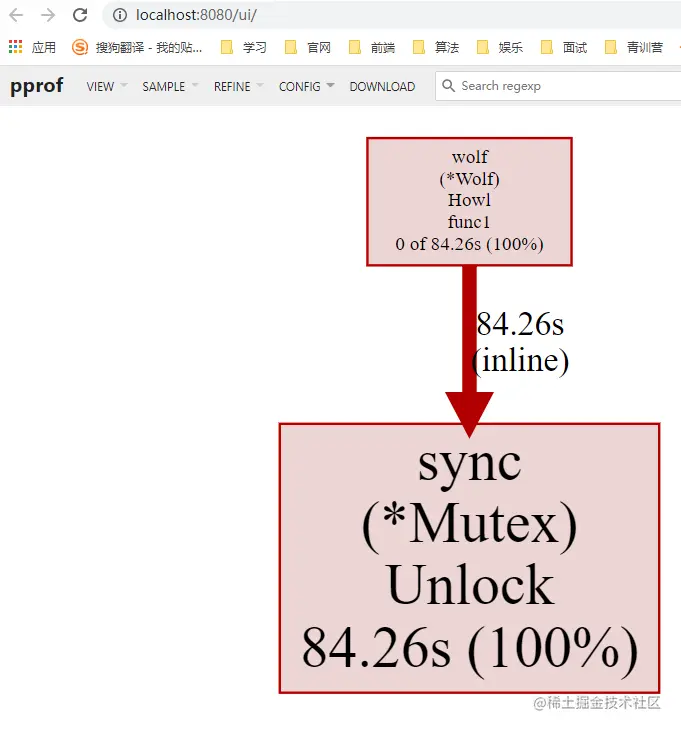
Task: Click the pprof logo title
Action: (36, 86)
